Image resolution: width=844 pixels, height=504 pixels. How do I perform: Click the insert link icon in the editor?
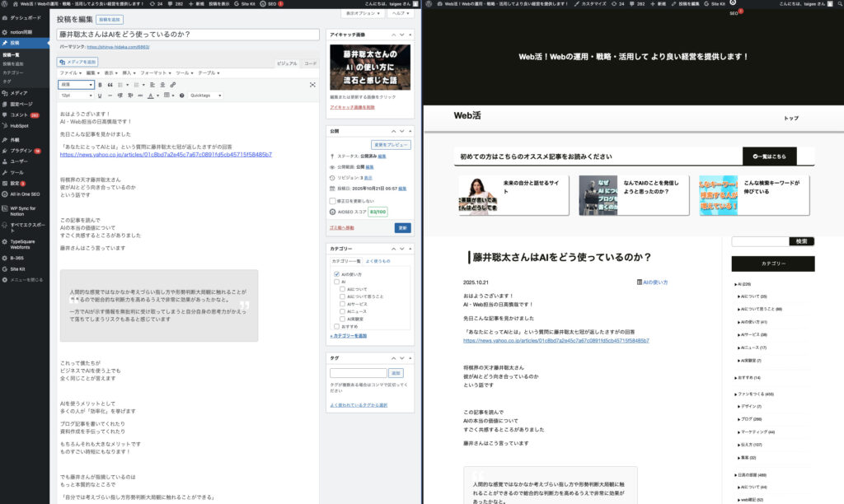[172, 84]
